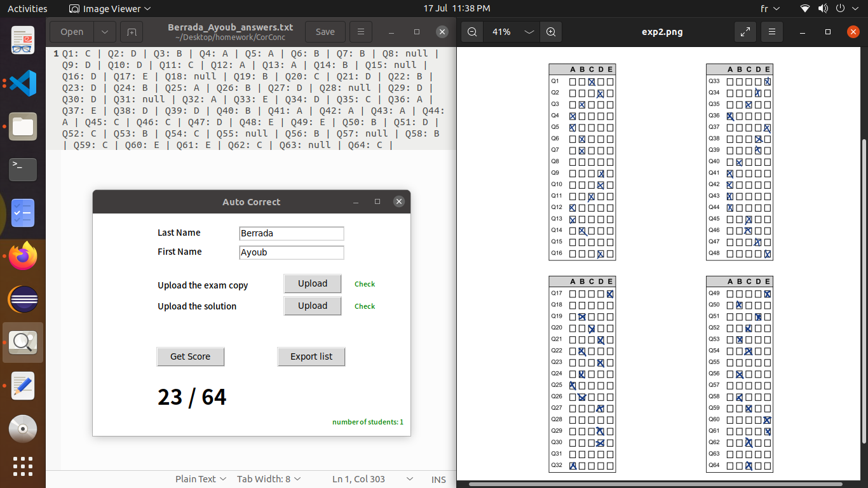Click the exp2.png title in Image Viewer
The image size is (868, 488).
coord(662,32)
